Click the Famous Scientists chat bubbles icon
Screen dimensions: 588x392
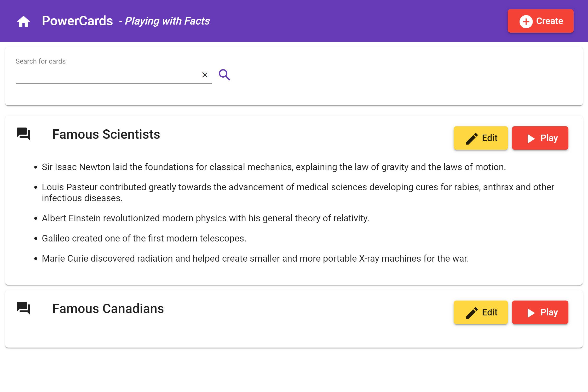pos(24,134)
